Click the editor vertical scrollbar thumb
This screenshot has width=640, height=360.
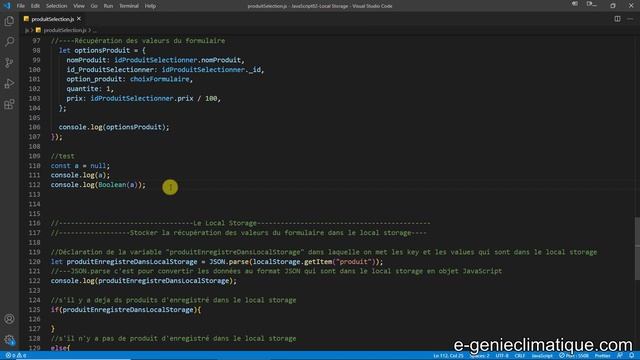pos(637,249)
